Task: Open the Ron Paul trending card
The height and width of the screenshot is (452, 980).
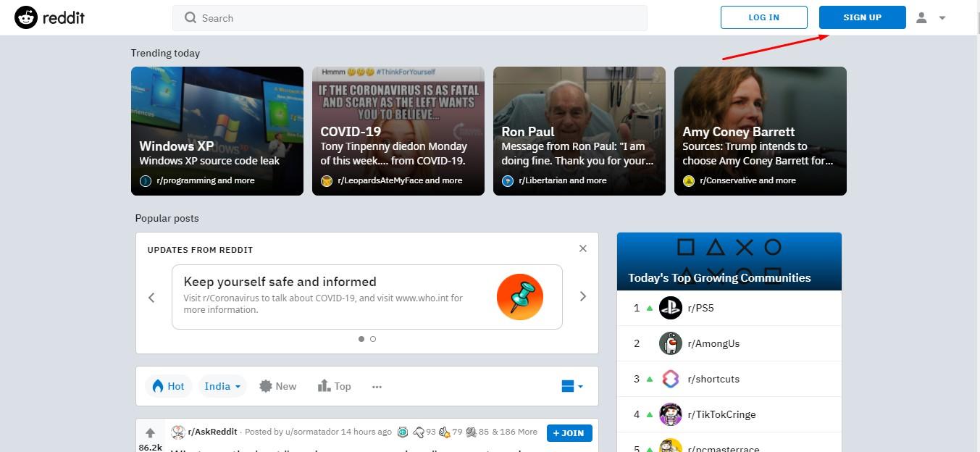Action: (x=579, y=131)
